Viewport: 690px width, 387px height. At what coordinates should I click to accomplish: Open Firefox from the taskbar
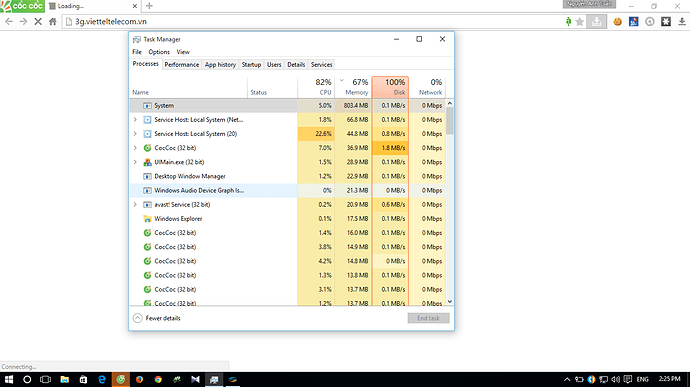click(139, 379)
